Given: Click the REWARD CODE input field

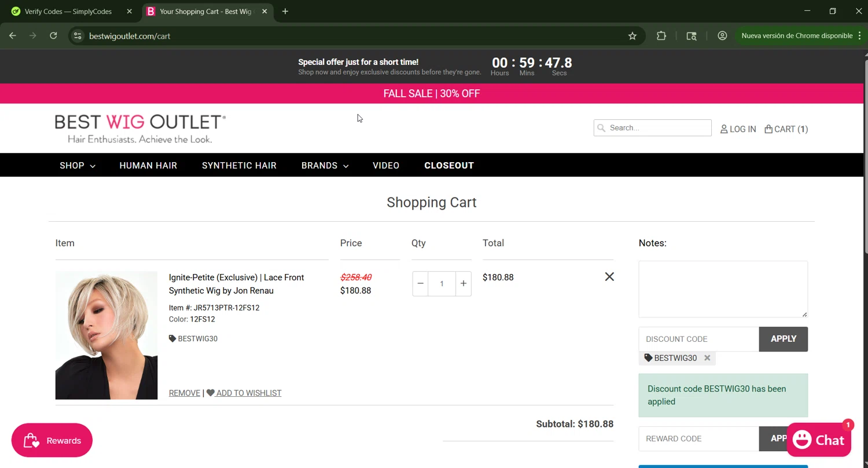Looking at the screenshot, I should 699,438.
